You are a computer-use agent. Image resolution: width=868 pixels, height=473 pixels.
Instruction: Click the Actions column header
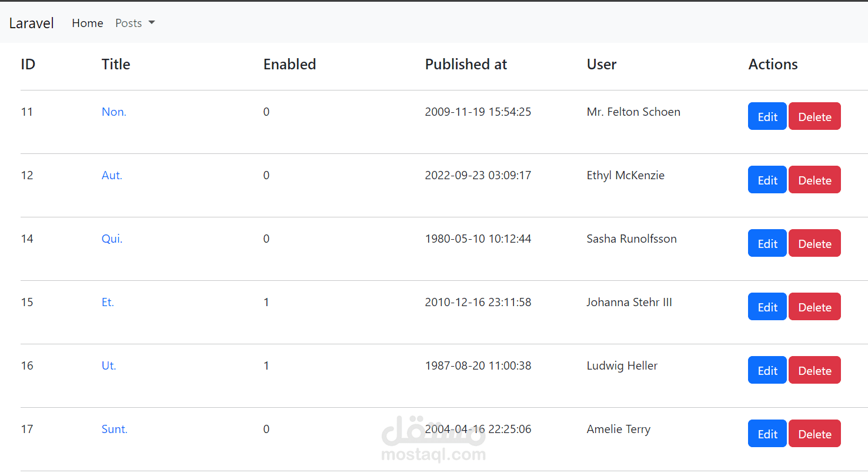tap(773, 64)
